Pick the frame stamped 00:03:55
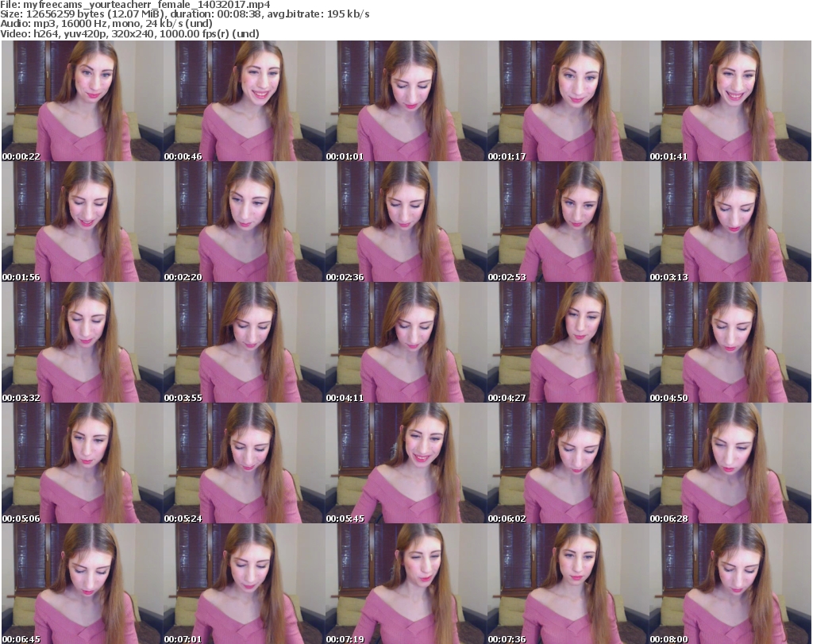Viewport: 813px width, 644px height. pos(245,342)
